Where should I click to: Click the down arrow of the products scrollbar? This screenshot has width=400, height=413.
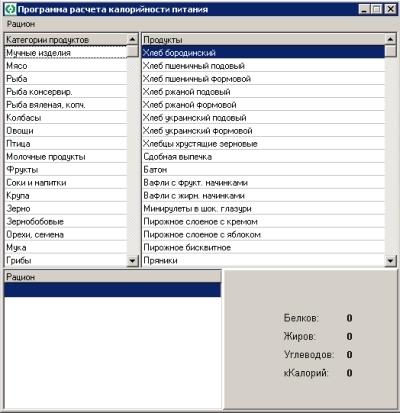pos(390,261)
